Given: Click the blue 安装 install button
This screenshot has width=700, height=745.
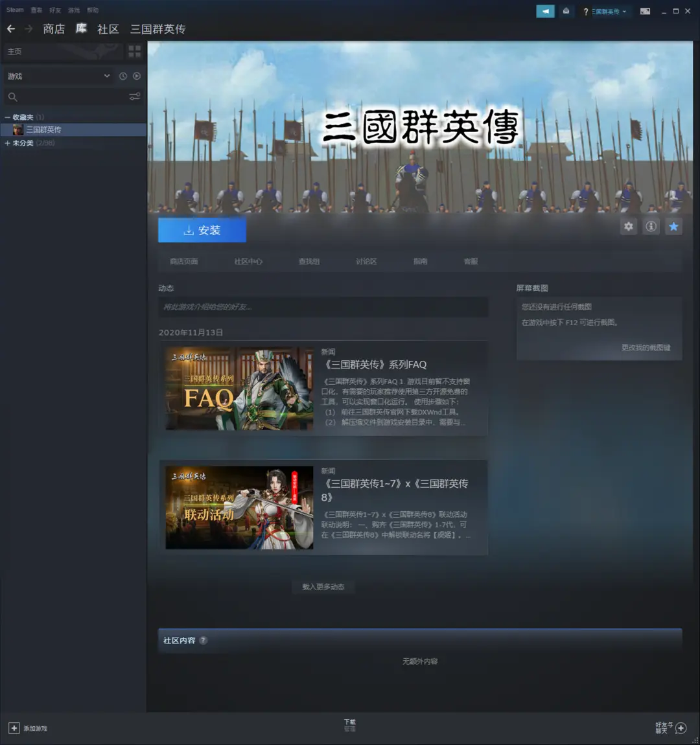Looking at the screenshot, I should click(202, 230).
